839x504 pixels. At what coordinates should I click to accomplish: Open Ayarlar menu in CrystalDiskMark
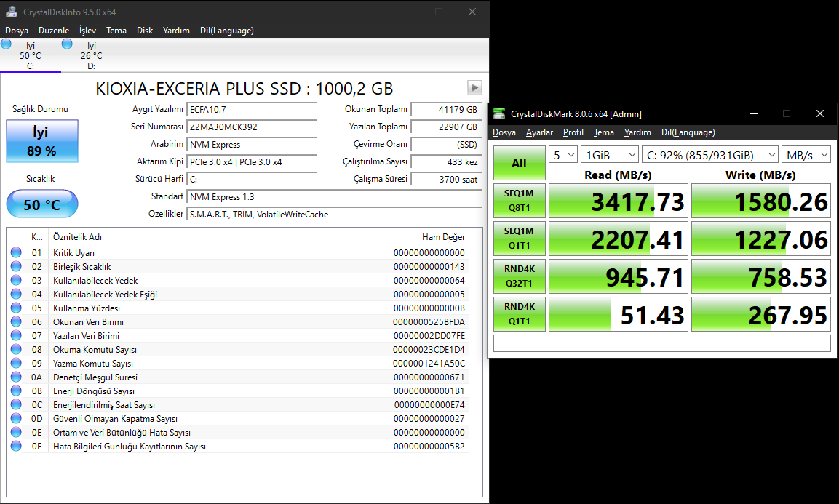[539, 132]
